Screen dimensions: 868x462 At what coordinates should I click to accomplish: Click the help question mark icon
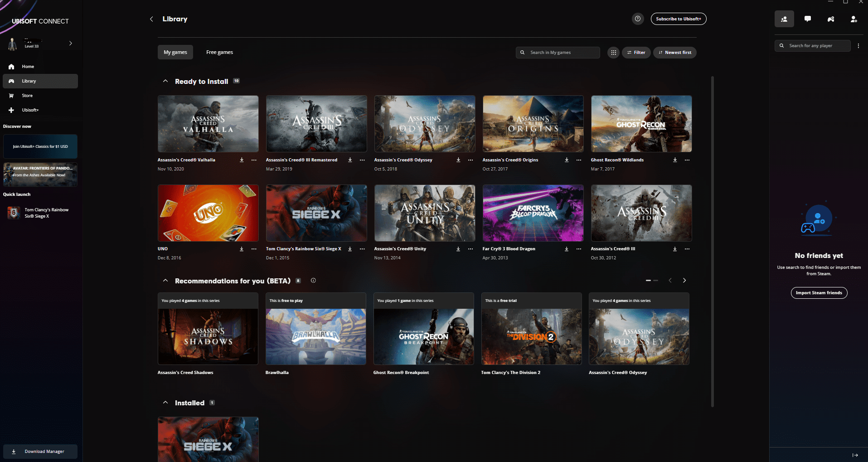[638, 19]
